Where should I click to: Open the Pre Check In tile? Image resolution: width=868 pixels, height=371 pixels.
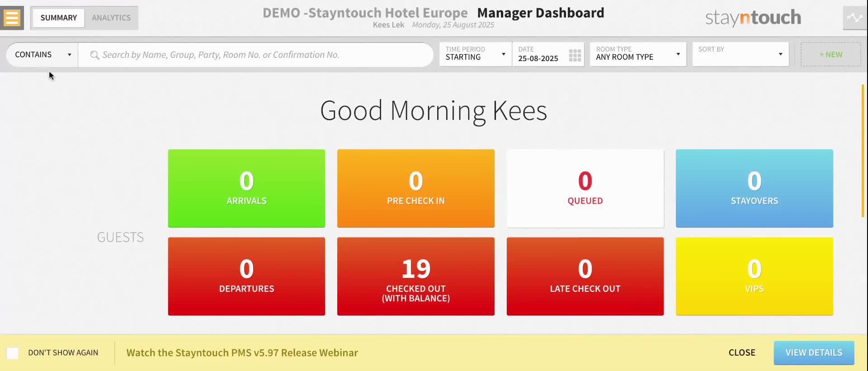pos(416,188)
